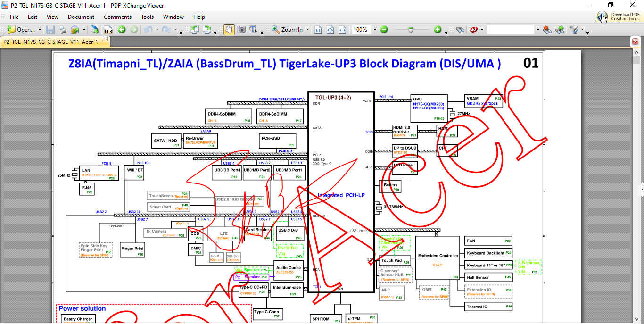
Task: Rotate page counter-clockwise
Action: 194,30
